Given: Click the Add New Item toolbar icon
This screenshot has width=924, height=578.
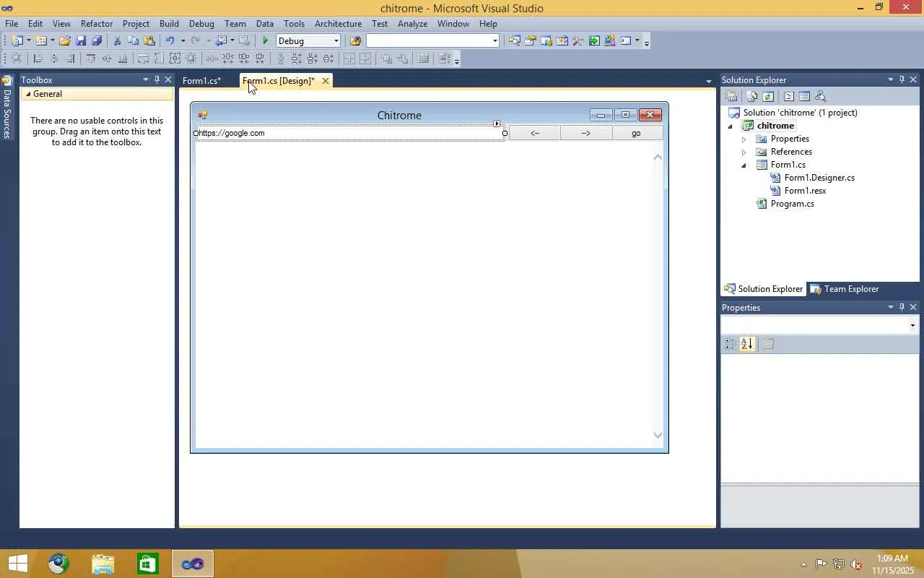Looking at the screenshot, I should (41, 41).
